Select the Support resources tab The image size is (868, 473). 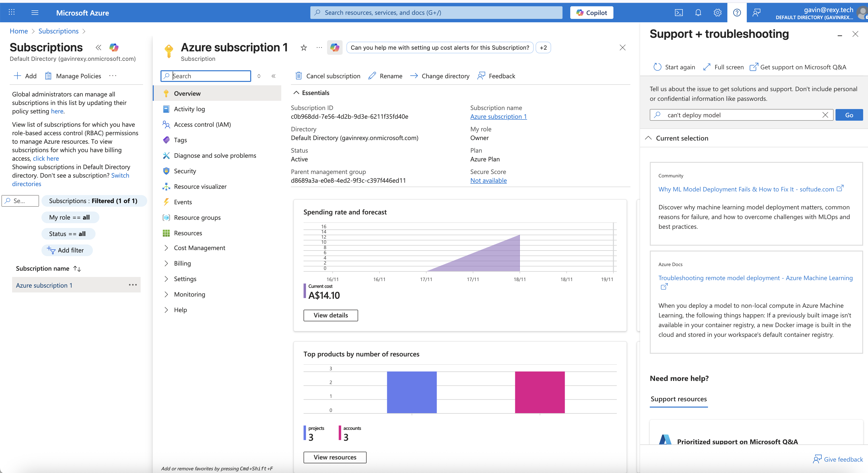click(678, 399)
